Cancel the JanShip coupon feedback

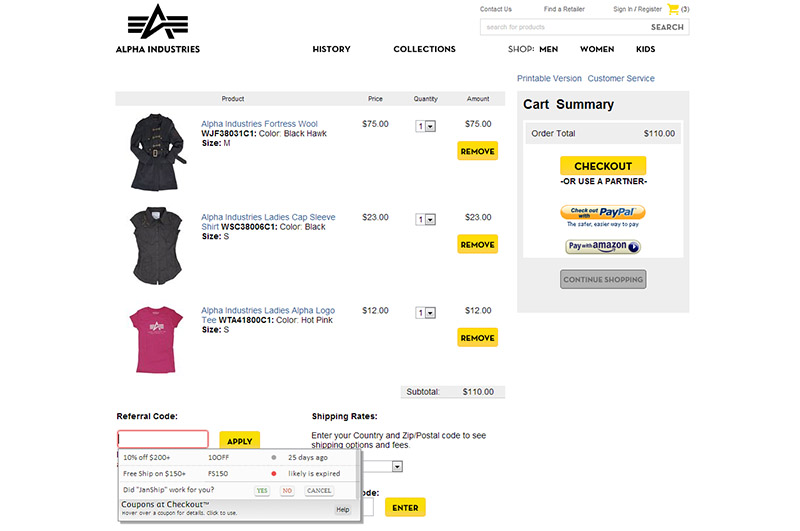pos(319,491)
